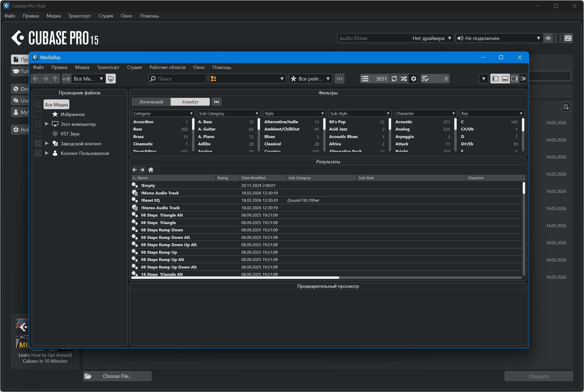This screenshot has width=584, height=392.
Task: Sort results by Date Modified column header
Action: coord(263,178)
